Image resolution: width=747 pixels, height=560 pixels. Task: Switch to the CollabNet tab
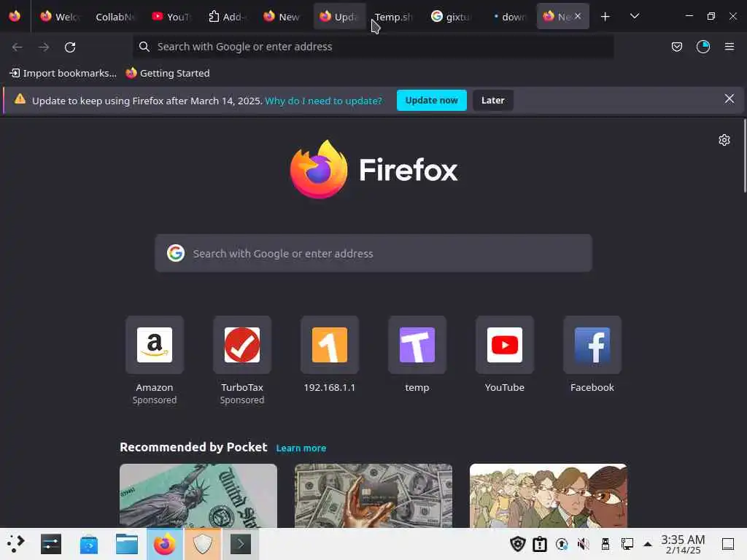[115, 17]
